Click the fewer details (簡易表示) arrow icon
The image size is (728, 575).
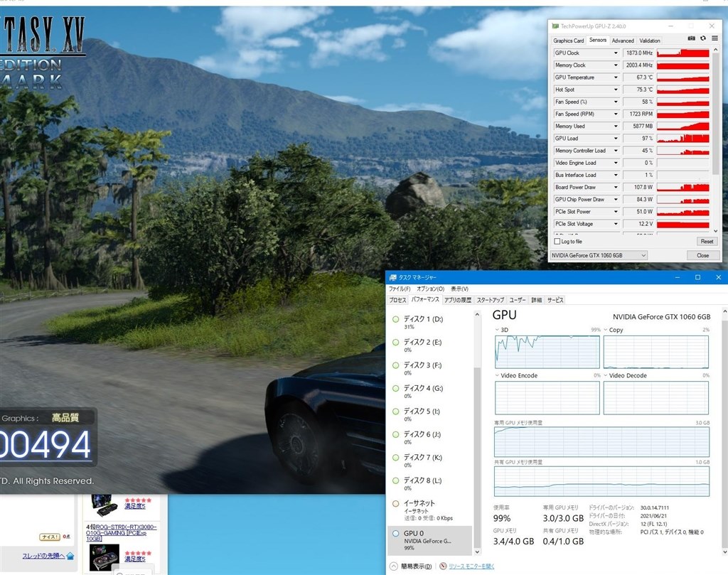[x=393, y=566]
